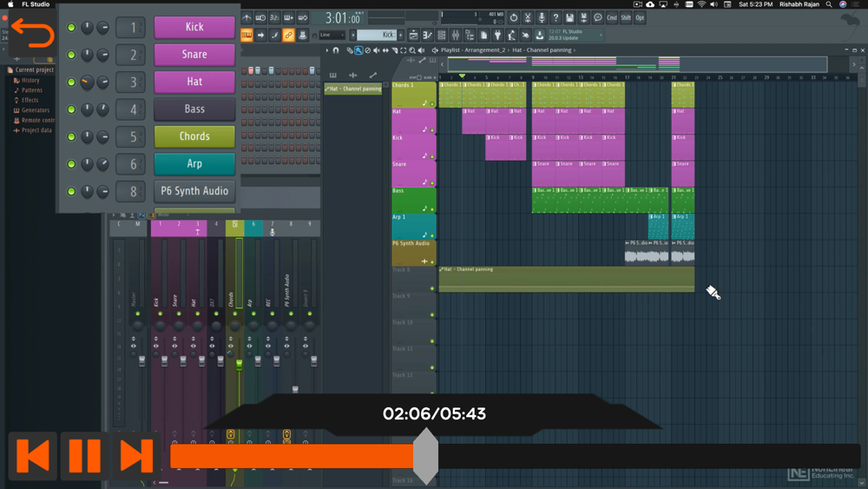
Task: Switch picker to the automation clips tab
Action: click(373, 76)
